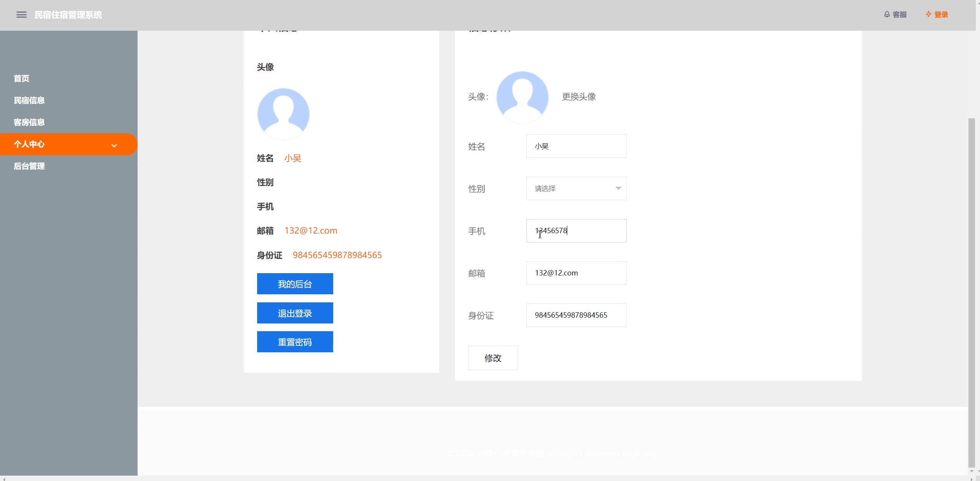Image resolution: width=980 pixels, height=481 pixels.
Task: Open 后台管理 from the sidebar
Action: pos(29,166)
